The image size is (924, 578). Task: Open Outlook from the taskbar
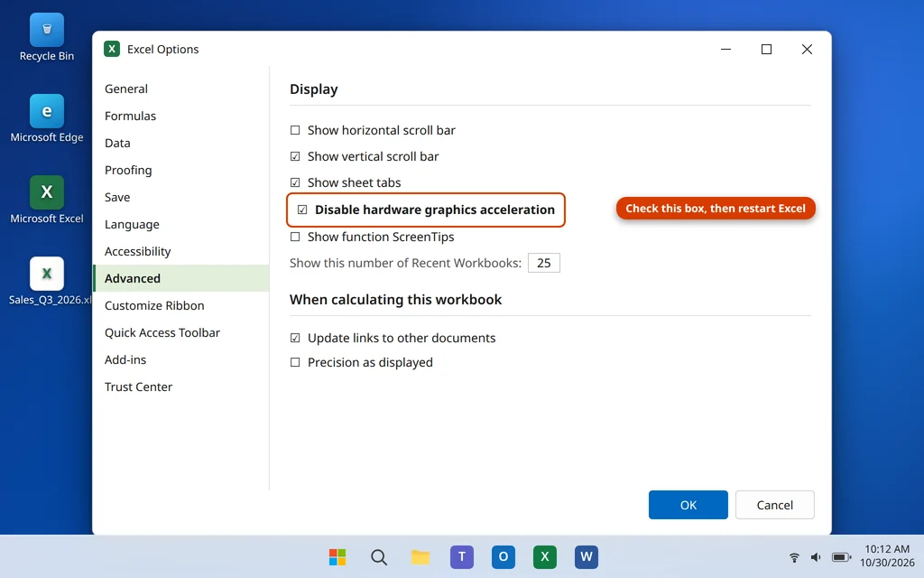[504, 556]
